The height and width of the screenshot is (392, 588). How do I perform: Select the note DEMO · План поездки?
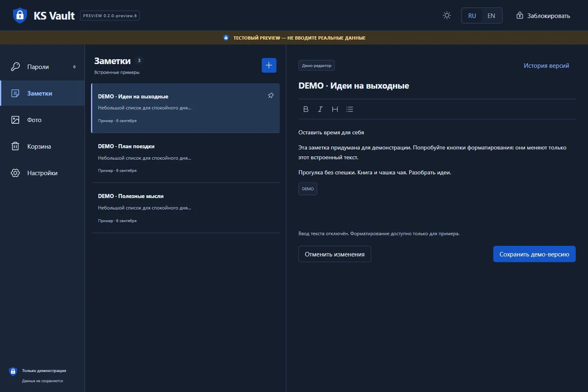185,158
